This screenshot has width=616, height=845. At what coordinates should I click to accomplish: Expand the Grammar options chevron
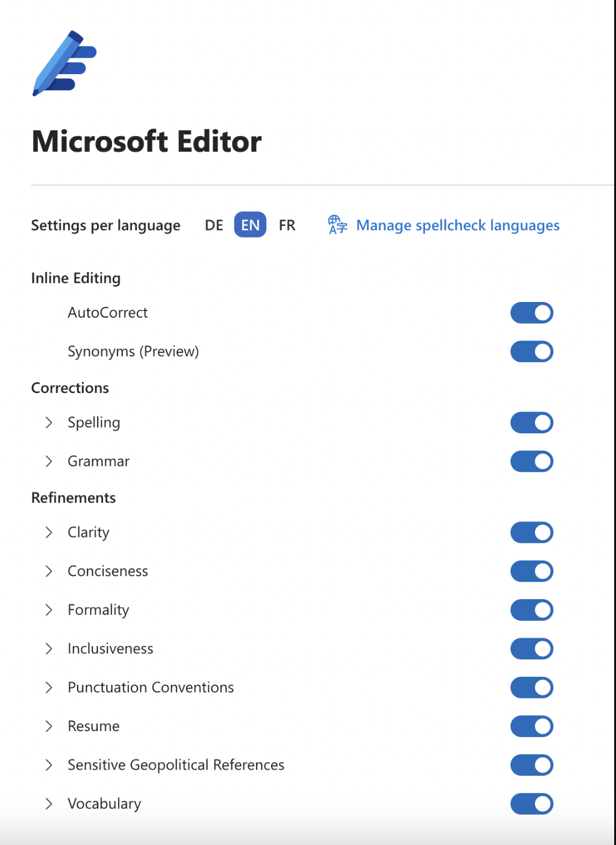pyautogui.click(x=49, y=462)
